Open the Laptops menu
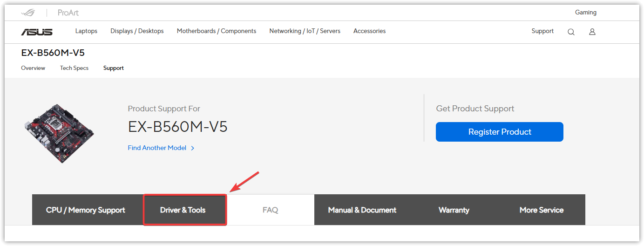Viewport: 644px width, 246px height. tap(86, 31)
